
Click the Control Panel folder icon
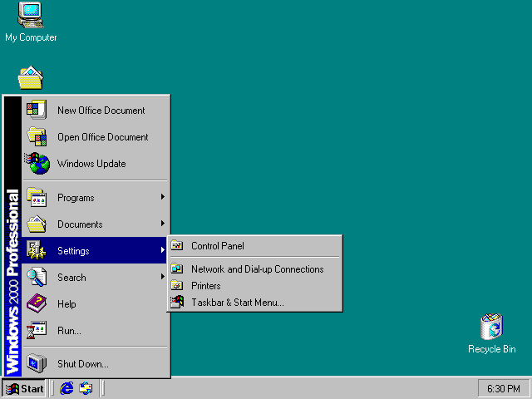177,245
